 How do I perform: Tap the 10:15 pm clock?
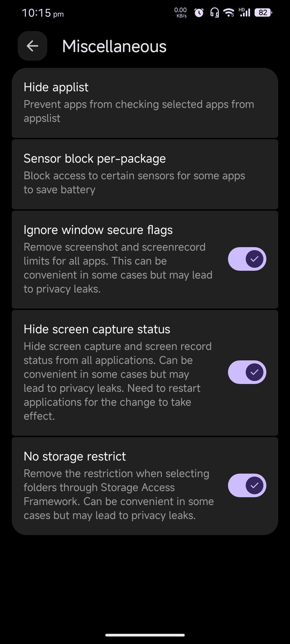43,13
